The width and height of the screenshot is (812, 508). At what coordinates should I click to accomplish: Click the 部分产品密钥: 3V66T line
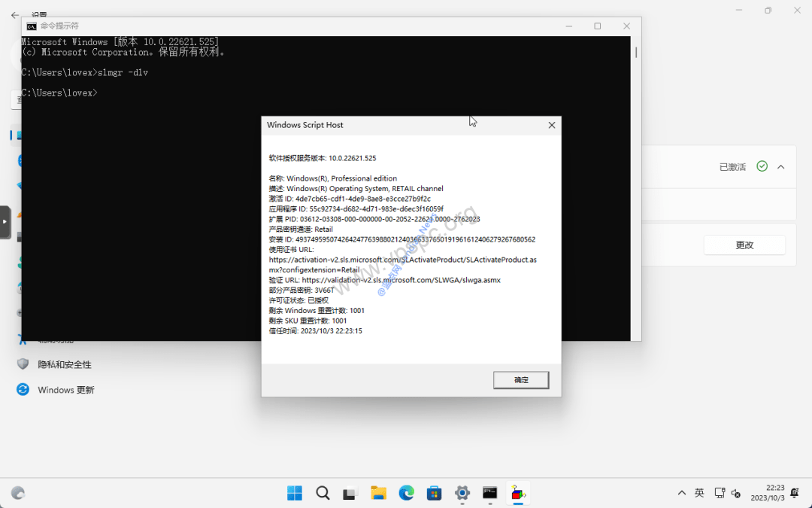click(301, 291)
